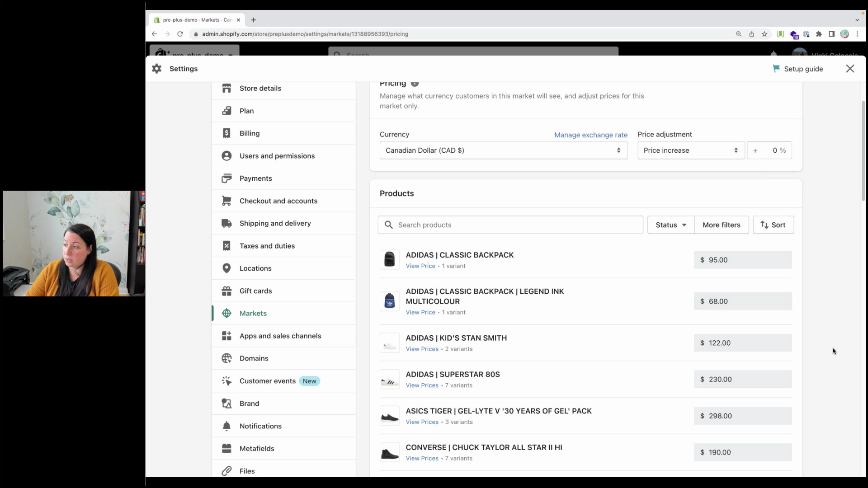Open the Currency dropdown
868x488 pixels.
(x=503, y=150)
